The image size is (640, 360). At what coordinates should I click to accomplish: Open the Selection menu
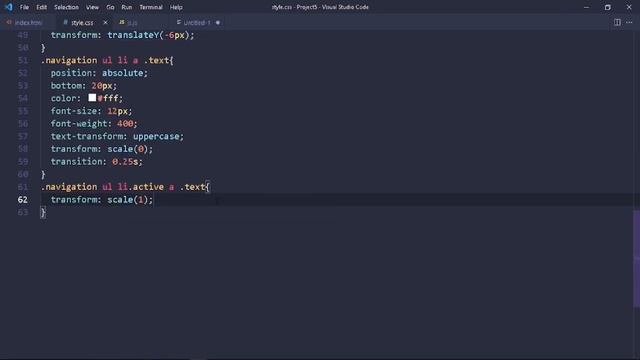pos(66,7)
